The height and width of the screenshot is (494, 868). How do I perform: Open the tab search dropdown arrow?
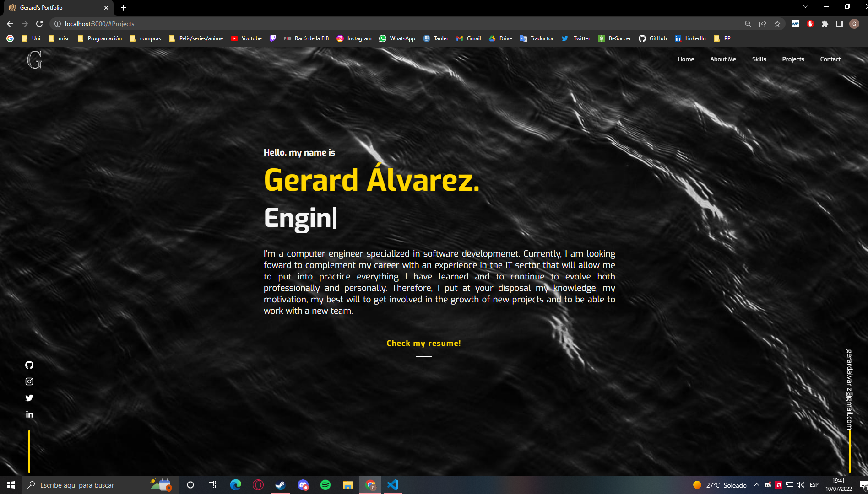[x=805, y=7]
